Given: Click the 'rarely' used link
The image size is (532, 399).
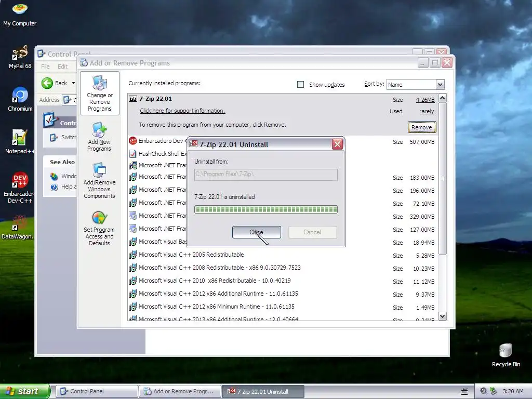Looking at the screenshot, I should 427,111.
